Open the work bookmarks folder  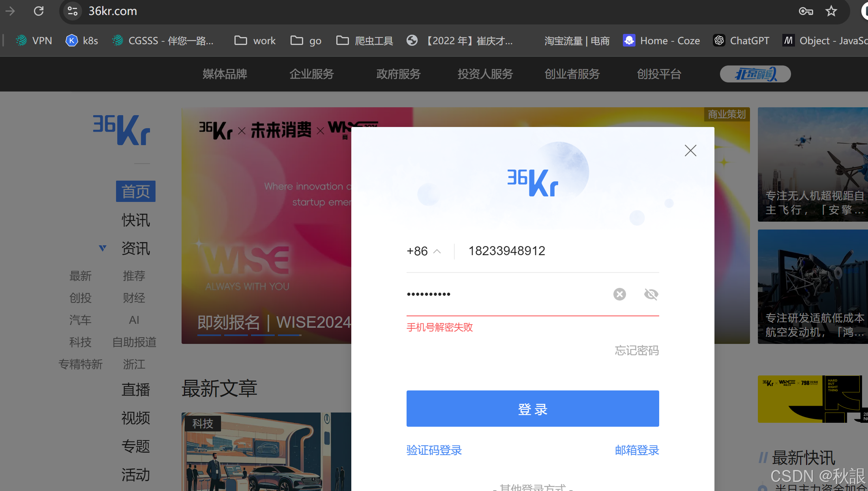(255, 41)
